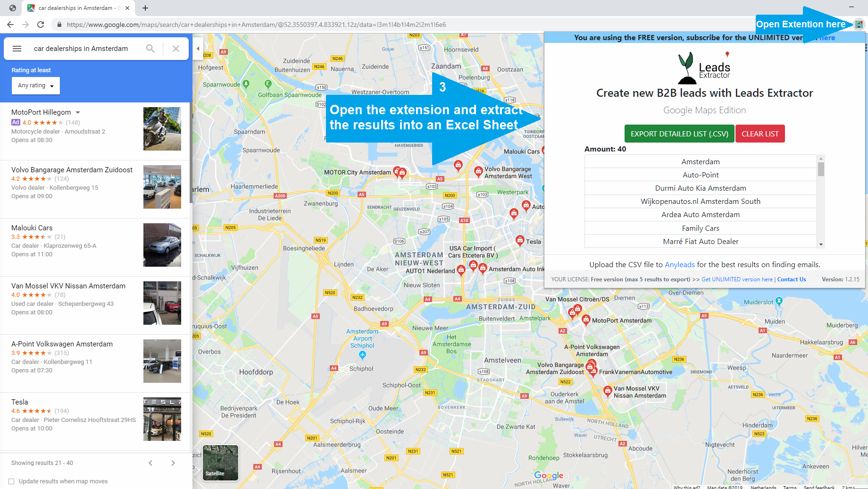Click the site lock icon in address bar
The width and height of the screenshot is (868, 489).
coord(59,25)
